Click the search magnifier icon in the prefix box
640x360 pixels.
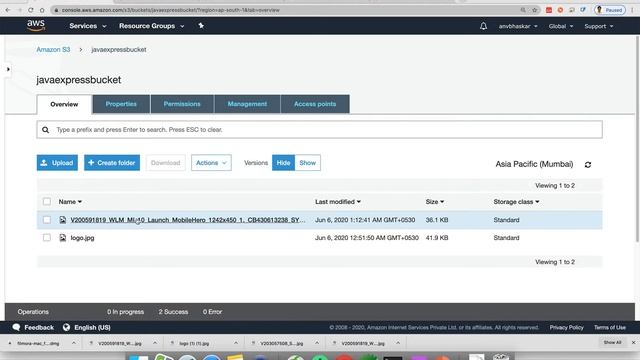45,130
